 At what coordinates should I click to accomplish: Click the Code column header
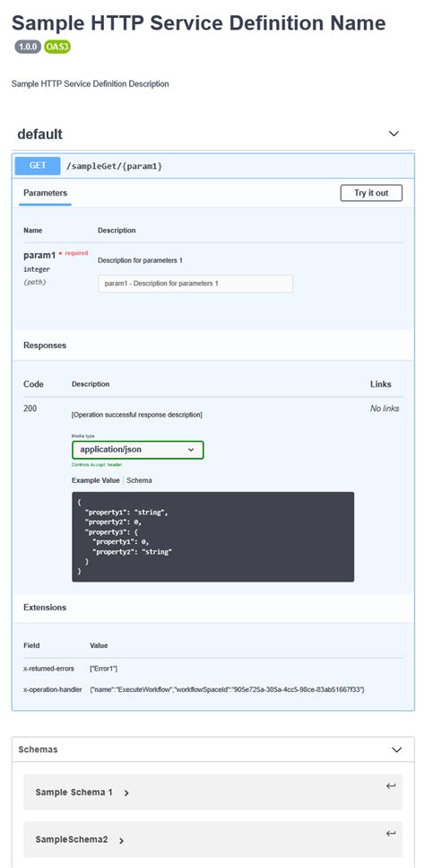tap(33, 384)
